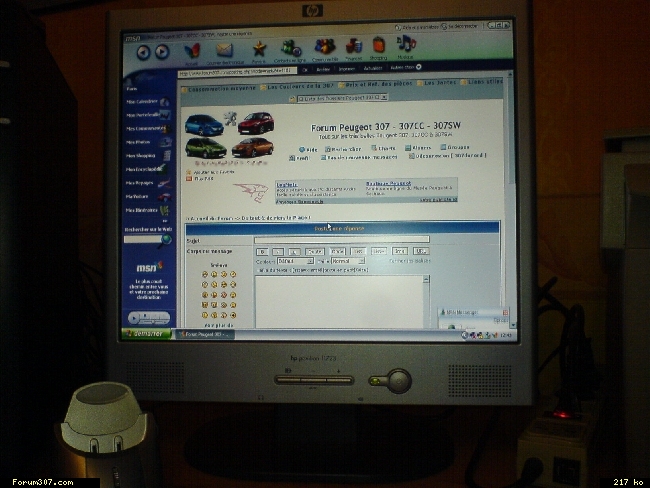Click the Ajouter aux Favoris link
This screenshot has height=488, width=650.
coord(210,172)
